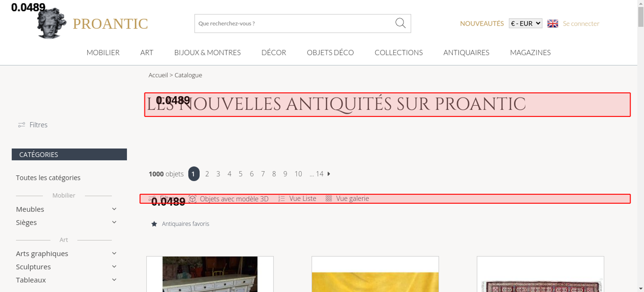Viewport: 644px width, 292px height.
Task: Select Toutes les catégories
Action: [48, 178]
